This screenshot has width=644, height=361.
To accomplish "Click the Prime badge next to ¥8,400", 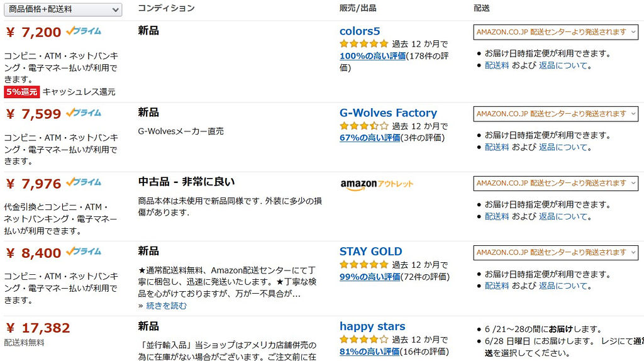I will point(84,252).
